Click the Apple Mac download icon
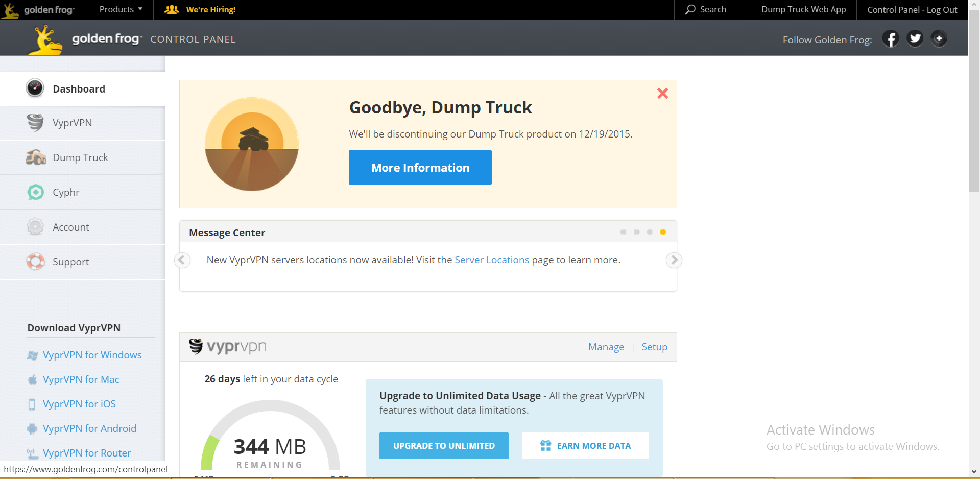 32,380
